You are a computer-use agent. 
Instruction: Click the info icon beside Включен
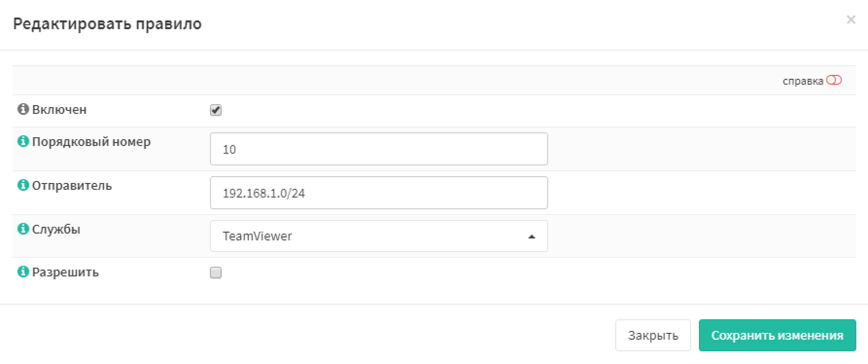coord(23,109)
